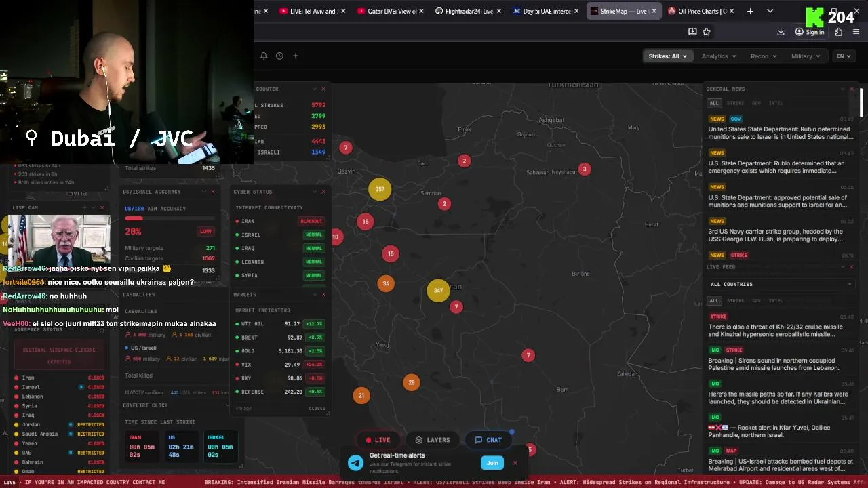Screen dimensions: 868x488
Task: Close the US/Israel Accuracy panel
Action: pos(212,192)
